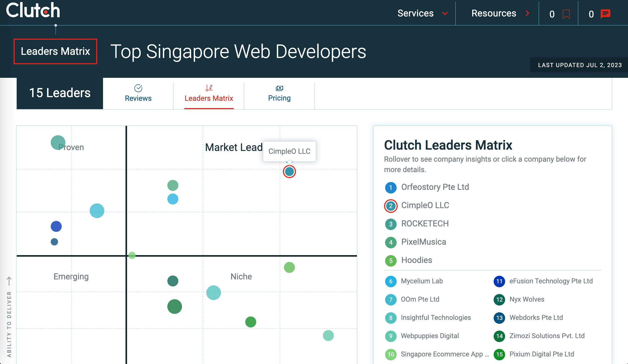Click number 2 badge for CimpleO
This screenshot has width=628, height=364.
click(x=391, y=206)
